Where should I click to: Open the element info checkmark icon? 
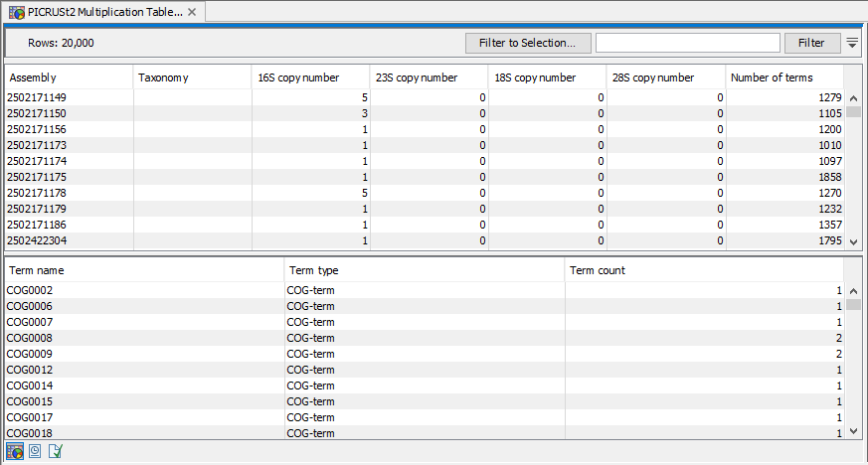(x=56, y=452)
